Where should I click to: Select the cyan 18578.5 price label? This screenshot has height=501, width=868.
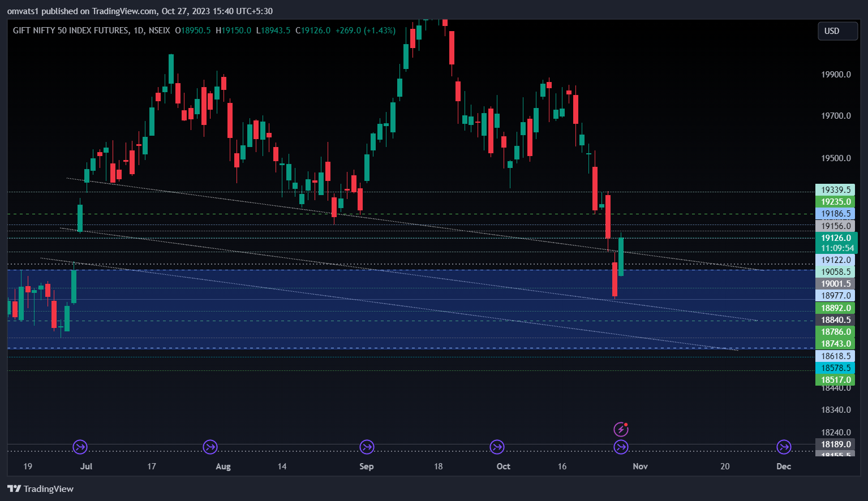835,368
